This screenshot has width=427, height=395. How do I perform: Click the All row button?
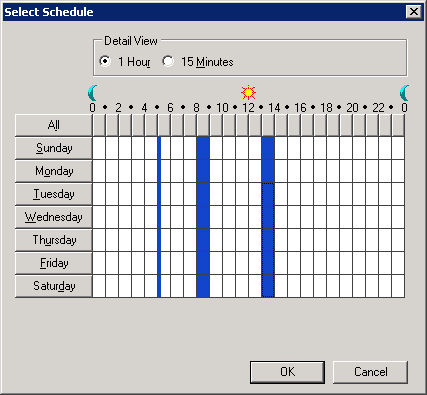[53, 125]
